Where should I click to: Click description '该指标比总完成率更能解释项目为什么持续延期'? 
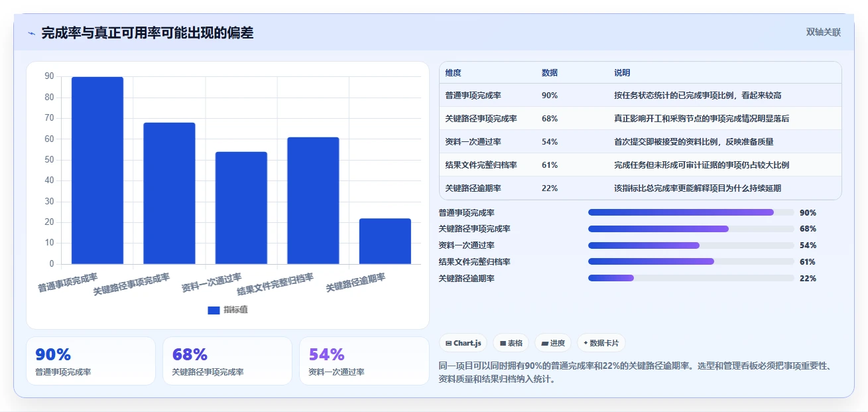click(698, 188)
